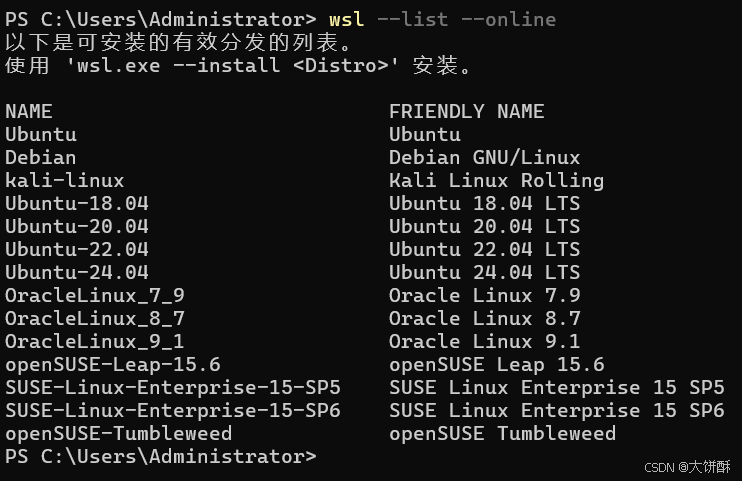Click the openSUSE-Tumbleweed distro name

pos(119,434)
